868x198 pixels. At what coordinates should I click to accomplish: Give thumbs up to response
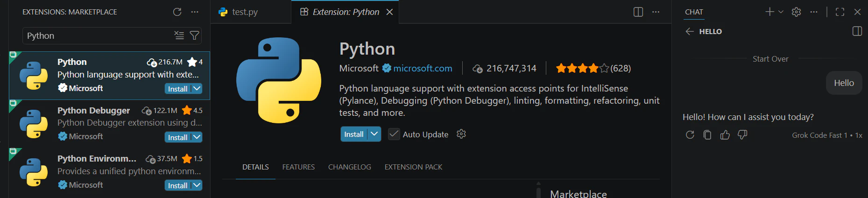coord(725,134)
